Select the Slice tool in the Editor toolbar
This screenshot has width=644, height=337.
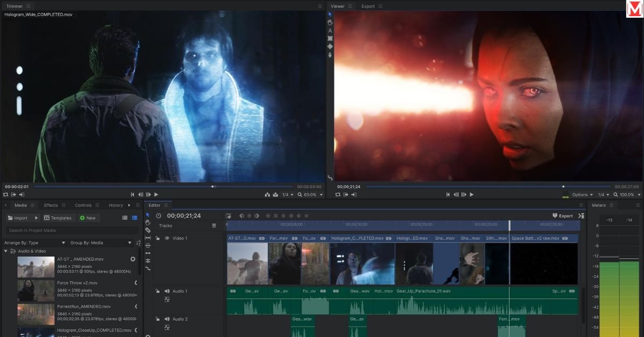coord(148,230)
